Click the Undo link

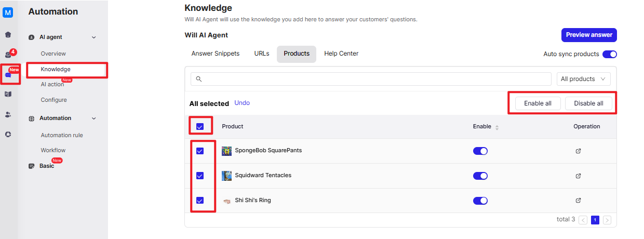242,103
